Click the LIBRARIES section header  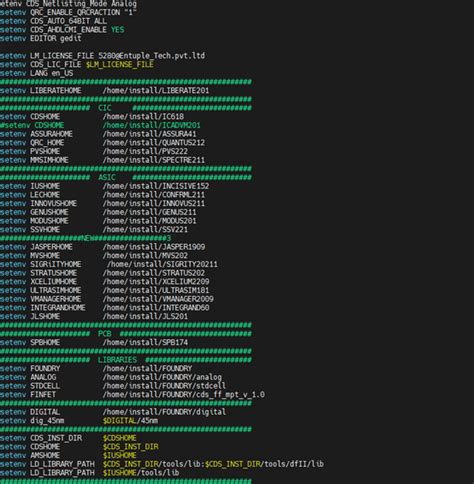(117, 360)
